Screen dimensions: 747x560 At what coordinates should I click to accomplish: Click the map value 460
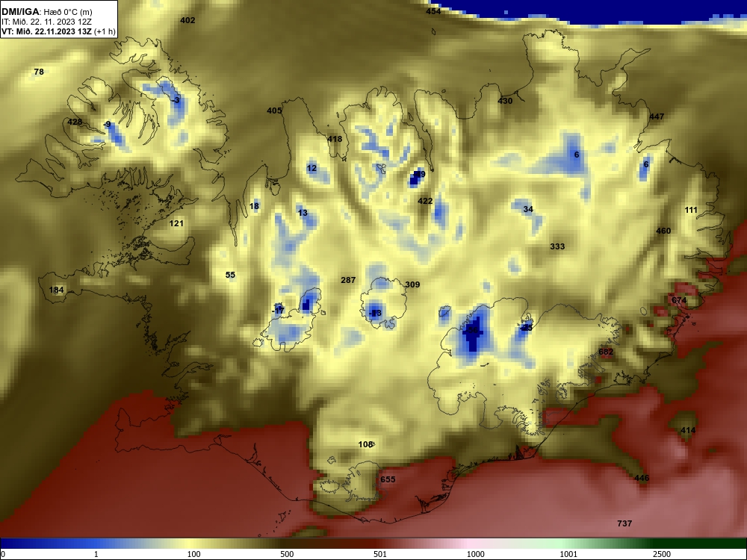663,231
